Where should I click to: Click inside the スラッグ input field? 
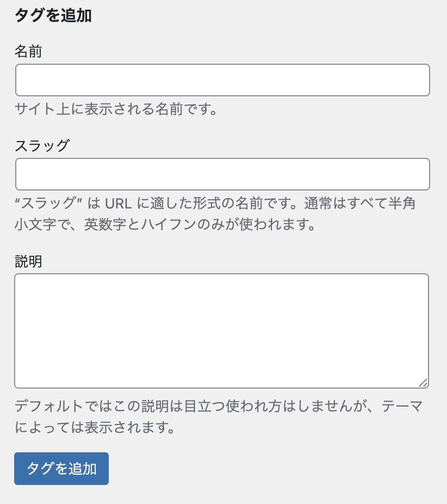pos(222,174)
